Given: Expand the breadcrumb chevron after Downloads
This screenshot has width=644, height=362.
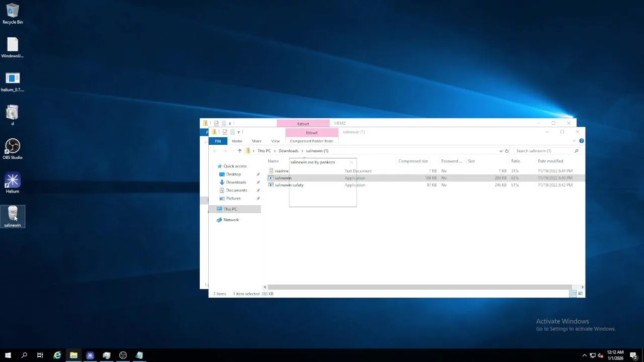Looking at the screenshot, I should [302, 151].
